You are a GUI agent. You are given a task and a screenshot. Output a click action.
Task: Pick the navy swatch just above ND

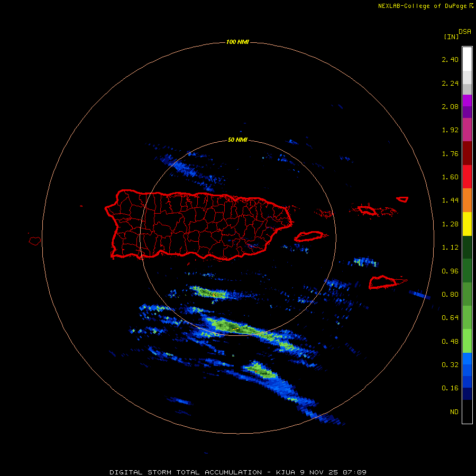pyautogui.click(x=467, y=393)
